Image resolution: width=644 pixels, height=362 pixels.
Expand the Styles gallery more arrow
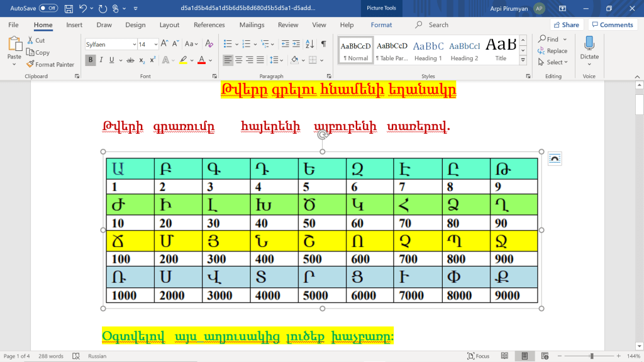tap(523, 61)
